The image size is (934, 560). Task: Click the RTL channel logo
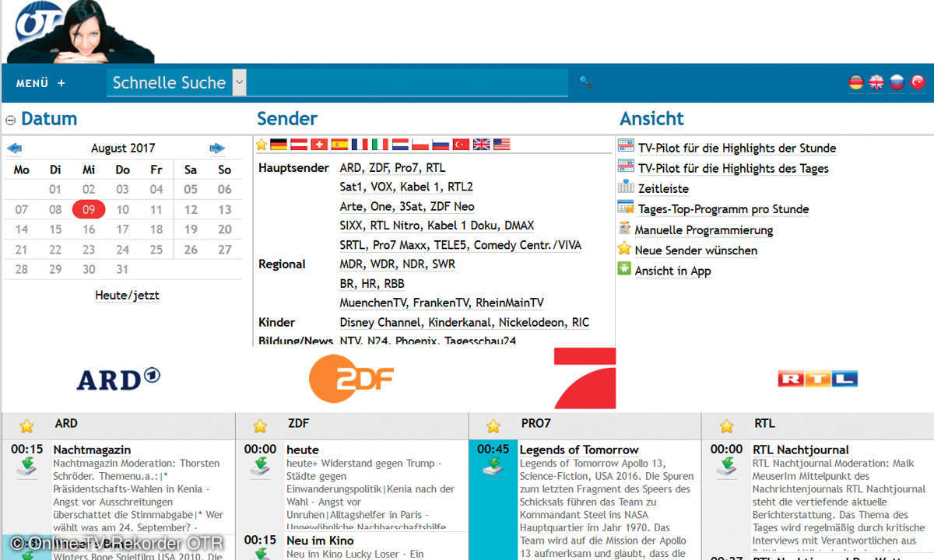click(x=817, y=379)
